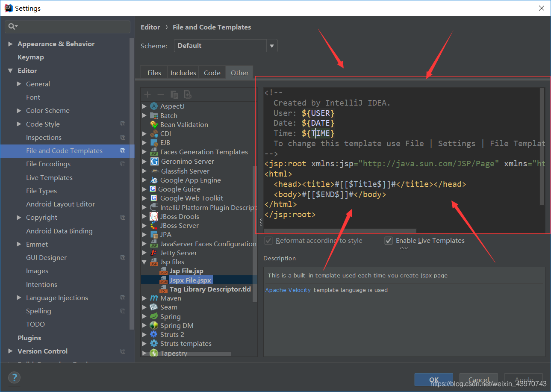This screenshot has height=392, width=551.
Task: Click the Editor breadcrumb link
Action: pyautogui.click(x=150, y=27)
